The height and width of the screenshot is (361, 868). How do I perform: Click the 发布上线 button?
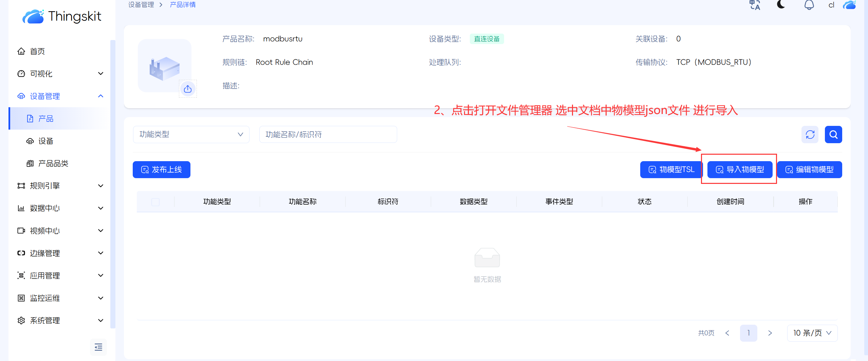pyautogui.click(x=162, y=170)
